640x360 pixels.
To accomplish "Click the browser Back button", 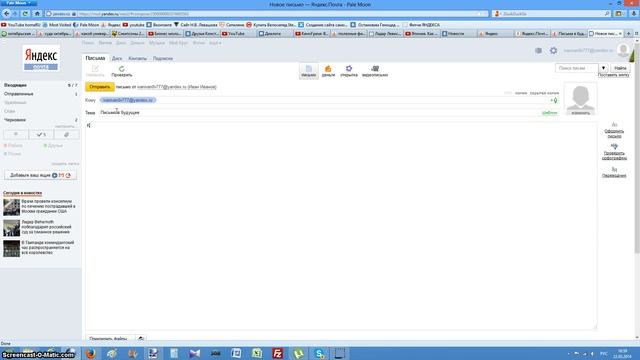I will [x=7, y=13].
